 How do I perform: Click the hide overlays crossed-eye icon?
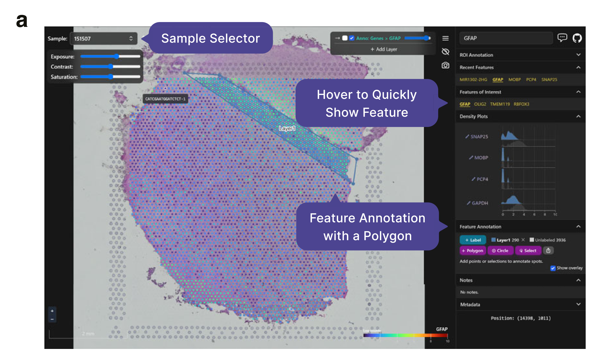(x=445, y=52)
